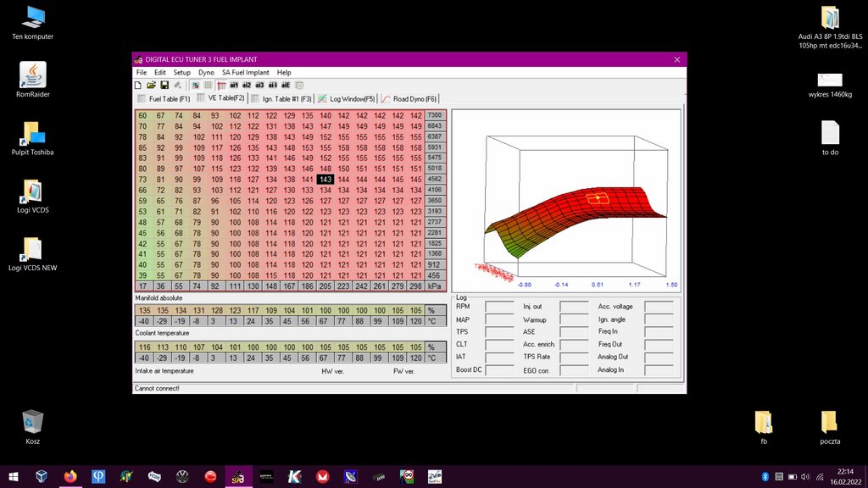
Task: Select the highlighted cell with value 143
Action: 325,180
